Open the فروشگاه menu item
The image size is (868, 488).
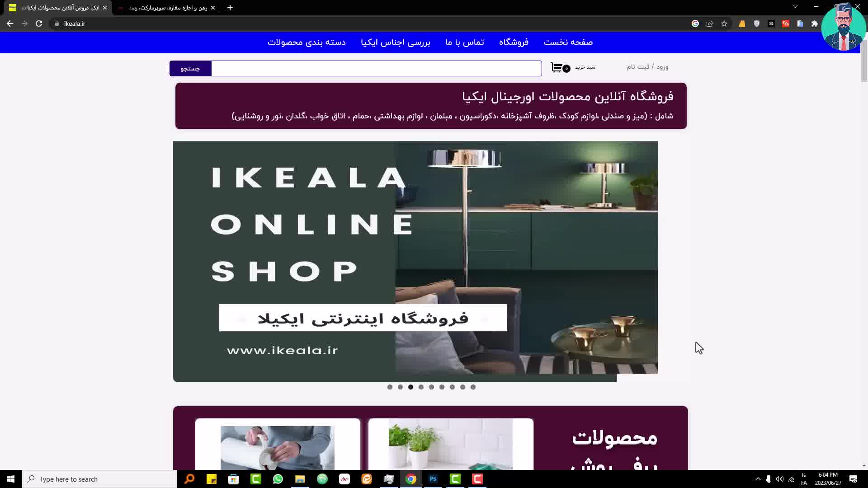pos(514,42)
